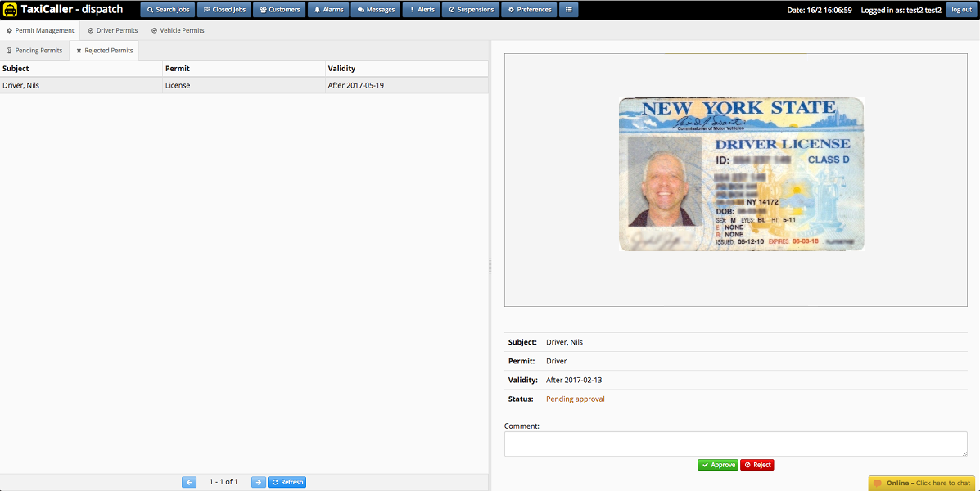Click 'Logged in as: test2 test2' text

(901, 10)
